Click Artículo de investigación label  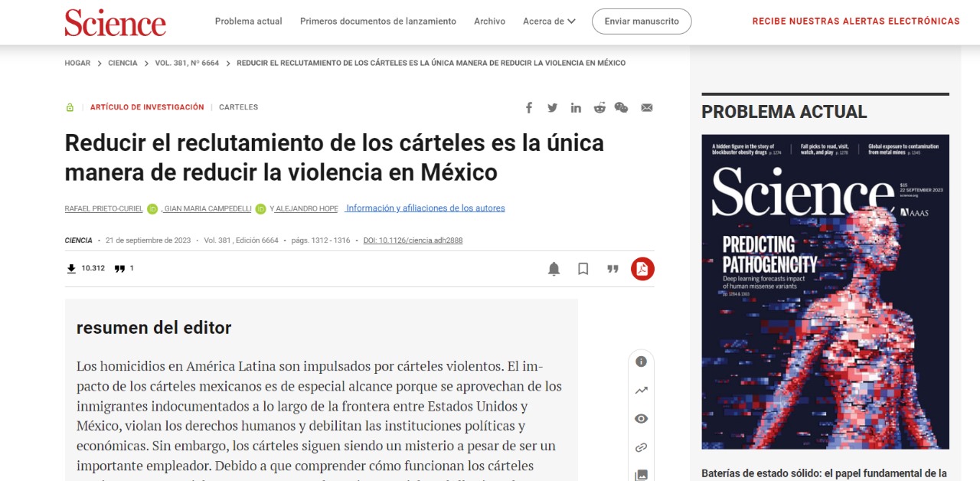pyautogui.click(x=147, y=107)
